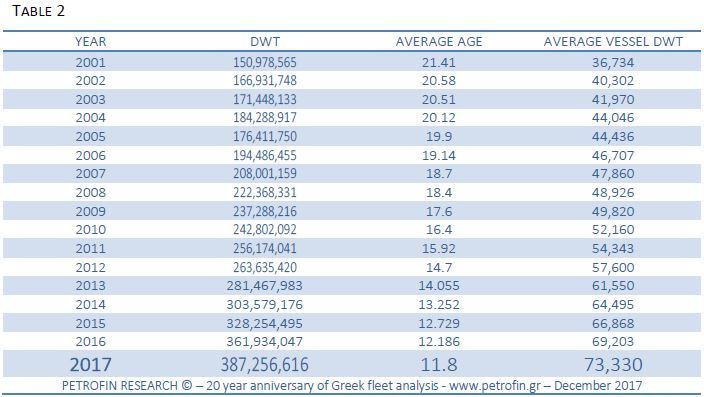This screenshot has width=704, height=397.
Task: Click the DWT column header
Action: tap(265, 42)
